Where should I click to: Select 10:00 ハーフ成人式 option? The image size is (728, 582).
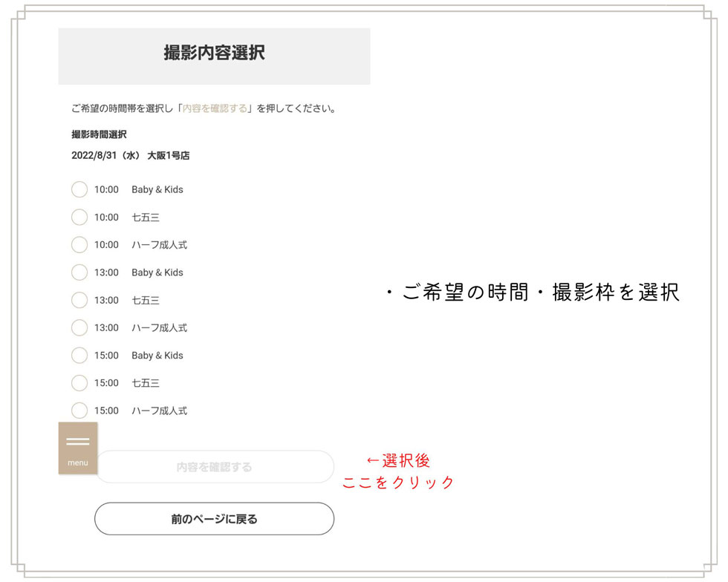pyautogui.click(x=79, y=245)
